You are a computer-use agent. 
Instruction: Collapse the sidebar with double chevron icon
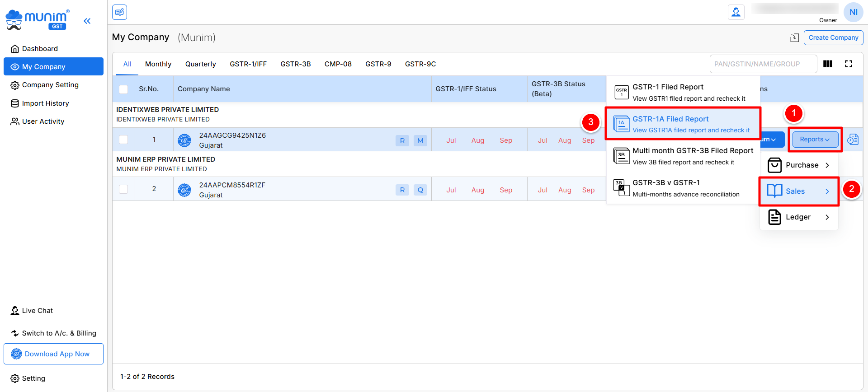coord(87,21)
